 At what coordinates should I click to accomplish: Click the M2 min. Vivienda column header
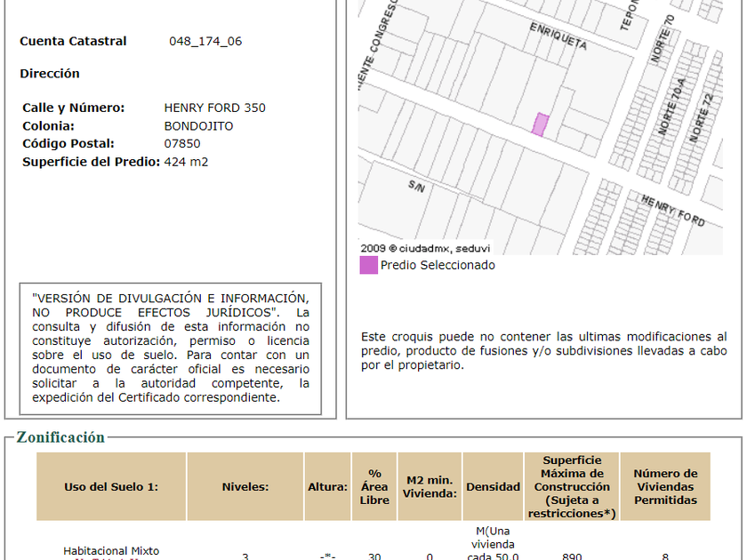[x=430, y=487]
